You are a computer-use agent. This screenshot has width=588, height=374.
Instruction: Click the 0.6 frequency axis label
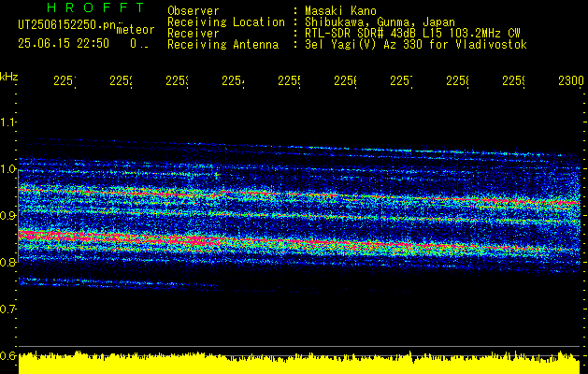[7, 355]
